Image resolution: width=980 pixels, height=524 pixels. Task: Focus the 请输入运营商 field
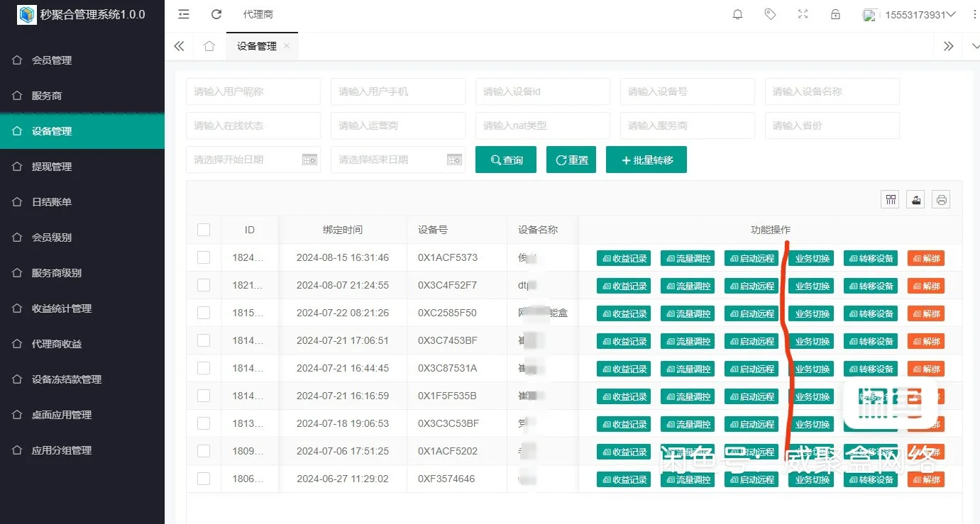coord(398,126)
